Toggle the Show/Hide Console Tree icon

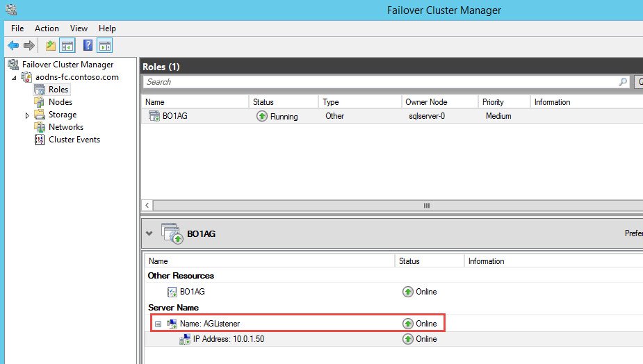[67, 46]
